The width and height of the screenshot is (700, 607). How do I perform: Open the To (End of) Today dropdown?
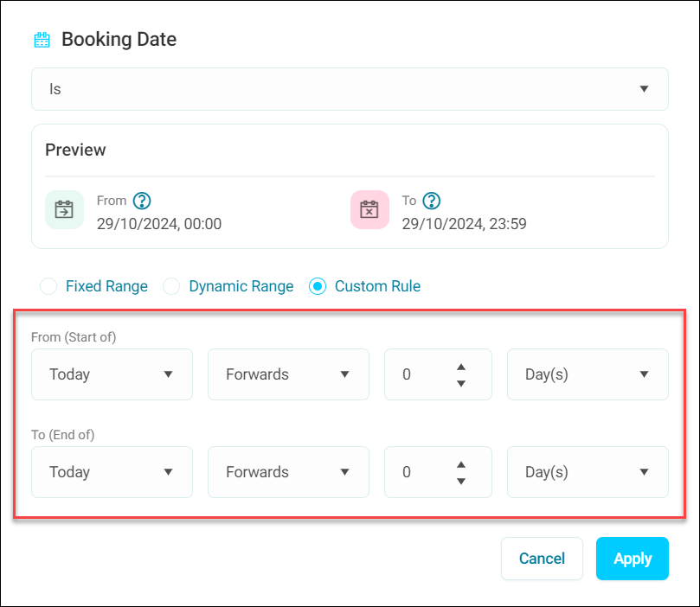tap(112, 472)
